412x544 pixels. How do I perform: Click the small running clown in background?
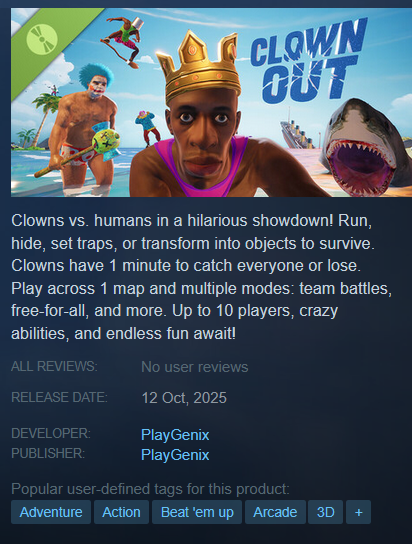[148, 127]
